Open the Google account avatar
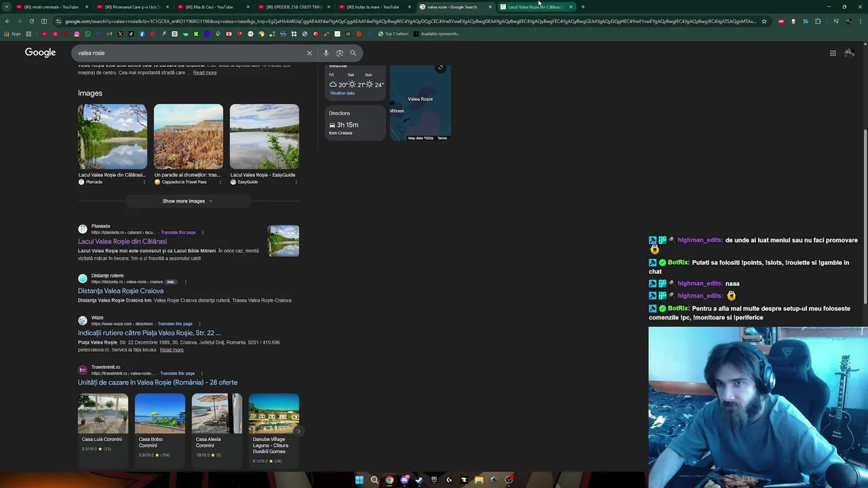 point(849,53)
